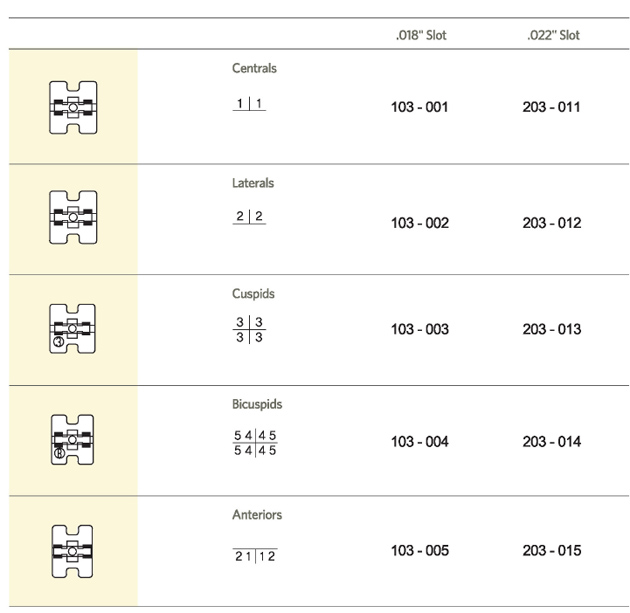Open part number 203 - 011

point(551,107)
